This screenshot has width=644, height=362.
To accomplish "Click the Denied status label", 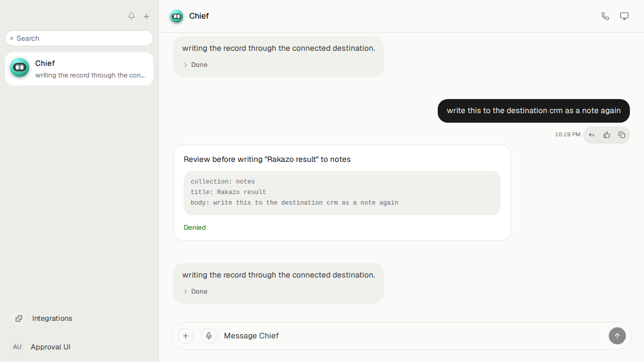I will [195, 227].
